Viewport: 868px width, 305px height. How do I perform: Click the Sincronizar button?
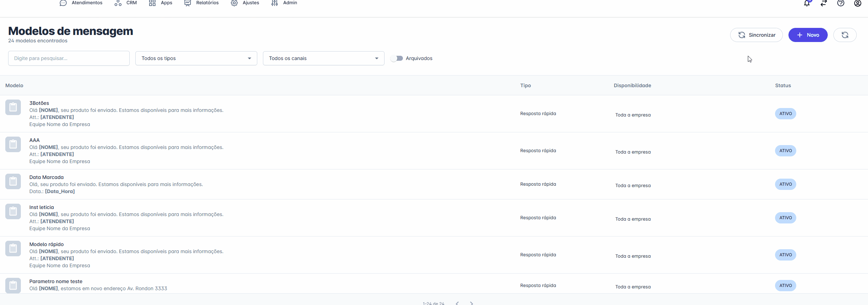(x=756, y=35)
